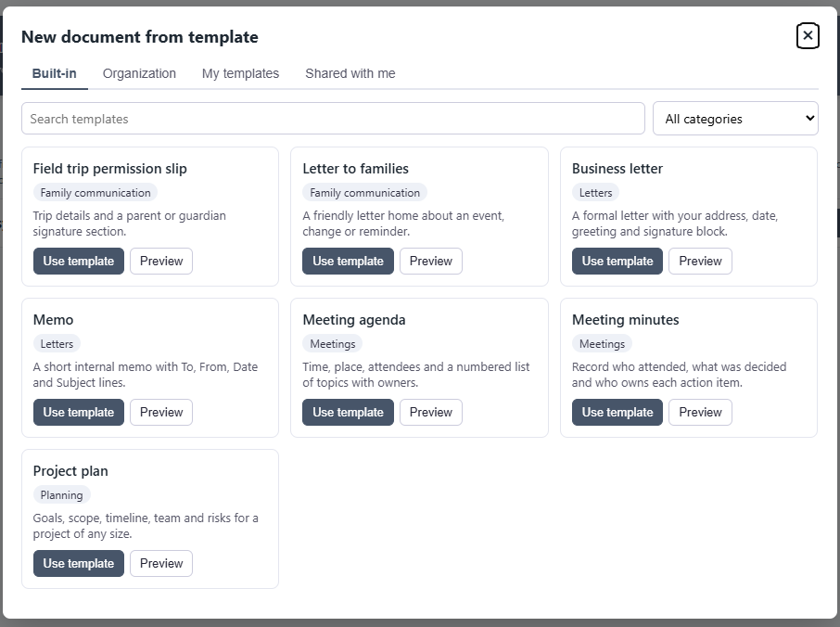
Task: Click the Business letter card title
Action: point(617,169)
